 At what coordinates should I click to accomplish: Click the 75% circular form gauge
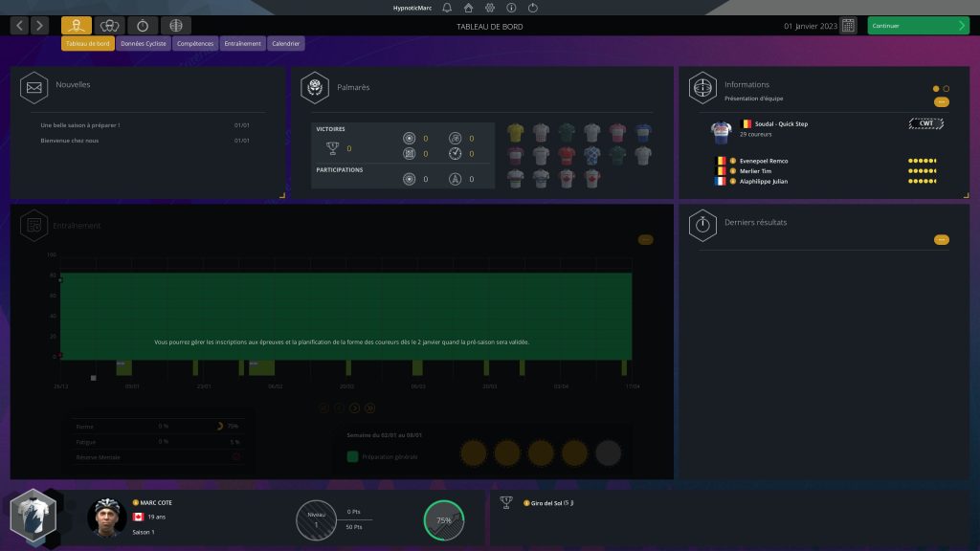click(444, 520)
